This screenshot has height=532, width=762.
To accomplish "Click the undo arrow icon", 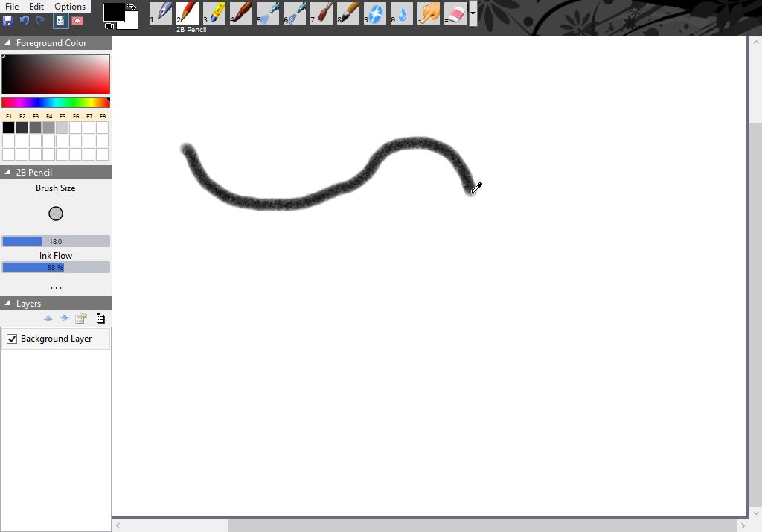I will 23,20.
